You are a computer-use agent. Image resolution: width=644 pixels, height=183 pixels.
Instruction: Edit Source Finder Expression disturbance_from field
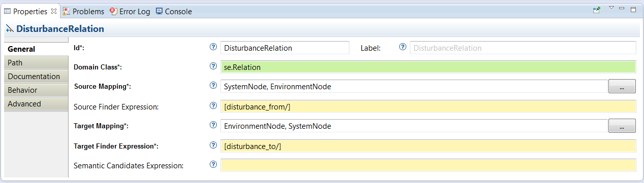coord(428,106)
